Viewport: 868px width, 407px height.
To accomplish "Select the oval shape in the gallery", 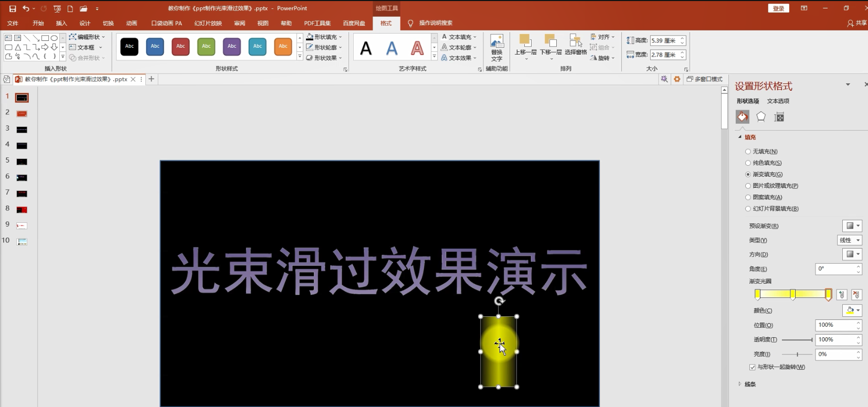I will 54,38.
